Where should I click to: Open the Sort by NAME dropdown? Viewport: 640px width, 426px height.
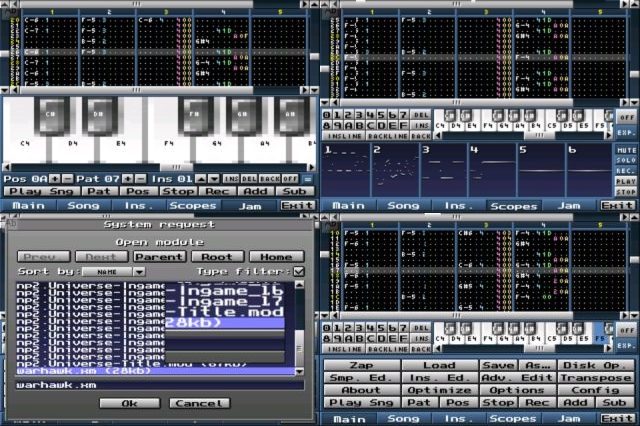click(x=112, y=271)
